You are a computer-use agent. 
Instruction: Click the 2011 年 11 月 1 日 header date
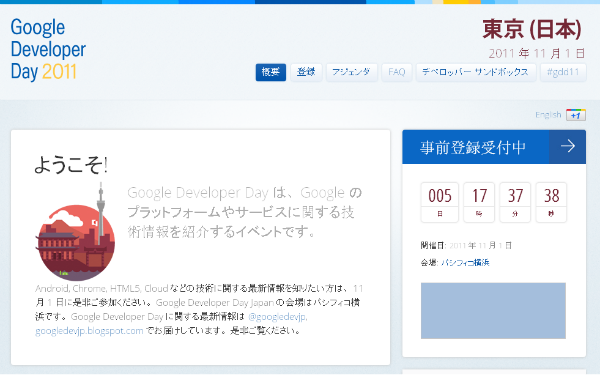pyautogui.click(x=537, y=53)
